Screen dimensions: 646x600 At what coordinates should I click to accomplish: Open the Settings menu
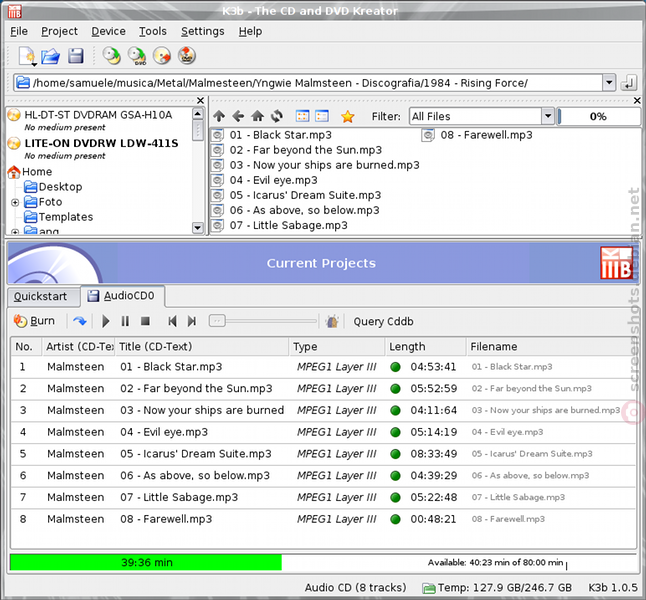point(203,31)
